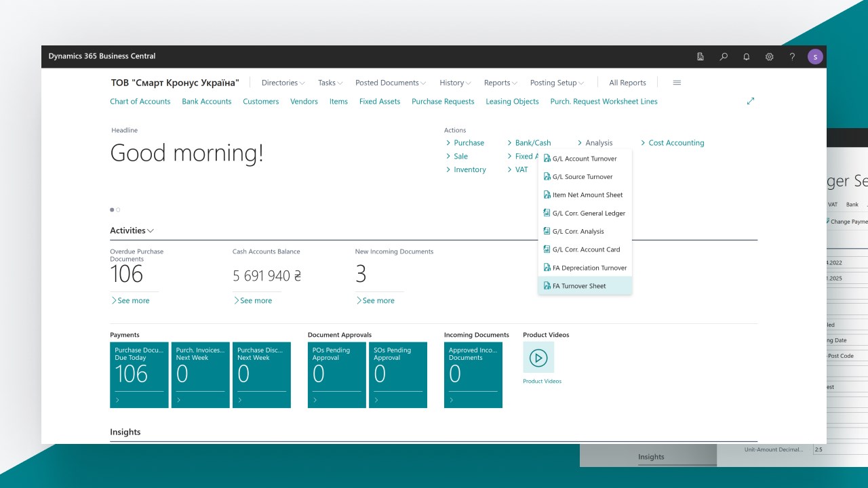Click the report icon beside G/L Corr. General Ledger
The height and width of the screenshot is (488, 868).
(x=547, y=213)
